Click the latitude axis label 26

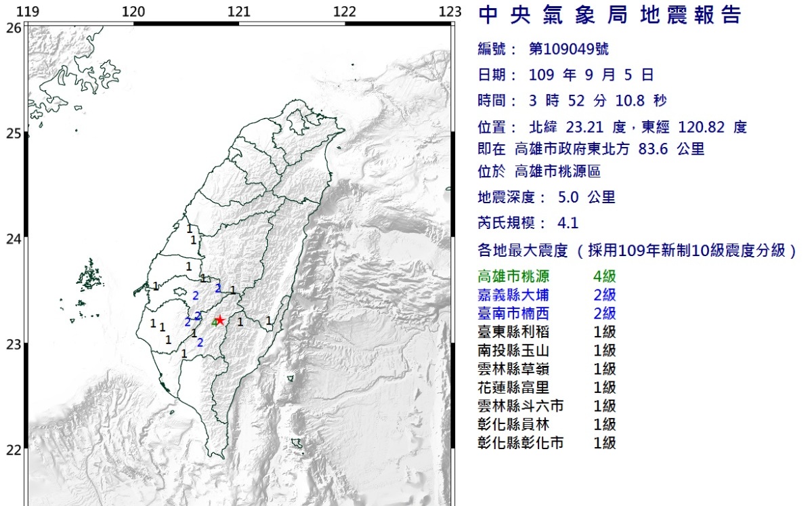[x=13, y=28]
